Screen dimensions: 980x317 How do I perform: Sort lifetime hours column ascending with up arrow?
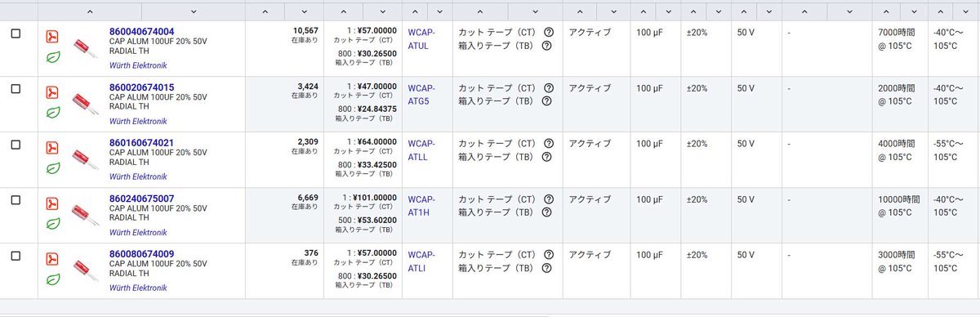click(x=886, y=12)
